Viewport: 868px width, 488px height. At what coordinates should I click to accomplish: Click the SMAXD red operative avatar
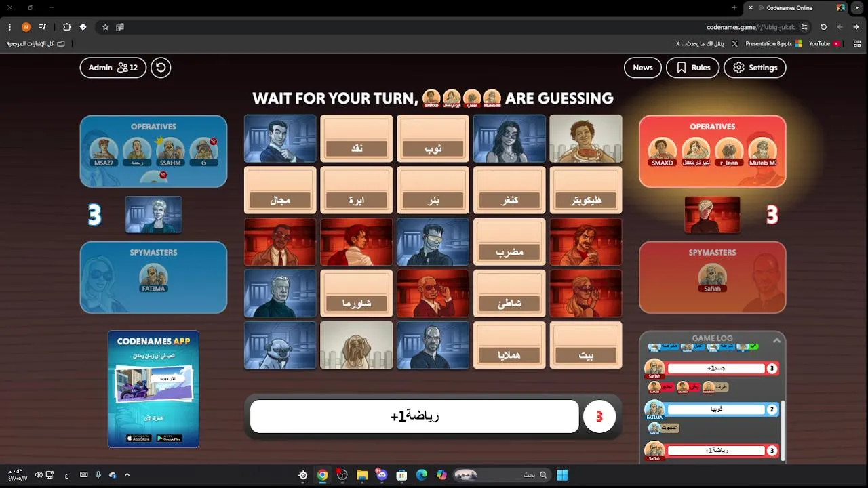[663, 151]
